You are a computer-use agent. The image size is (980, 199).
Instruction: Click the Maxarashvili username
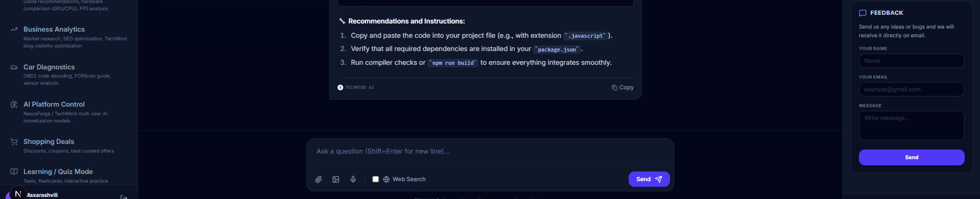[42, 195]
